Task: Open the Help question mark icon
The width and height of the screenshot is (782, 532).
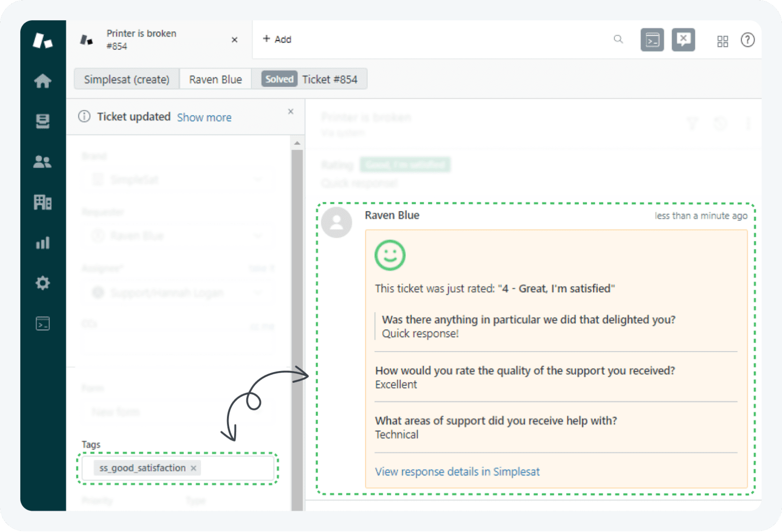Action: (x=747, y=40)
